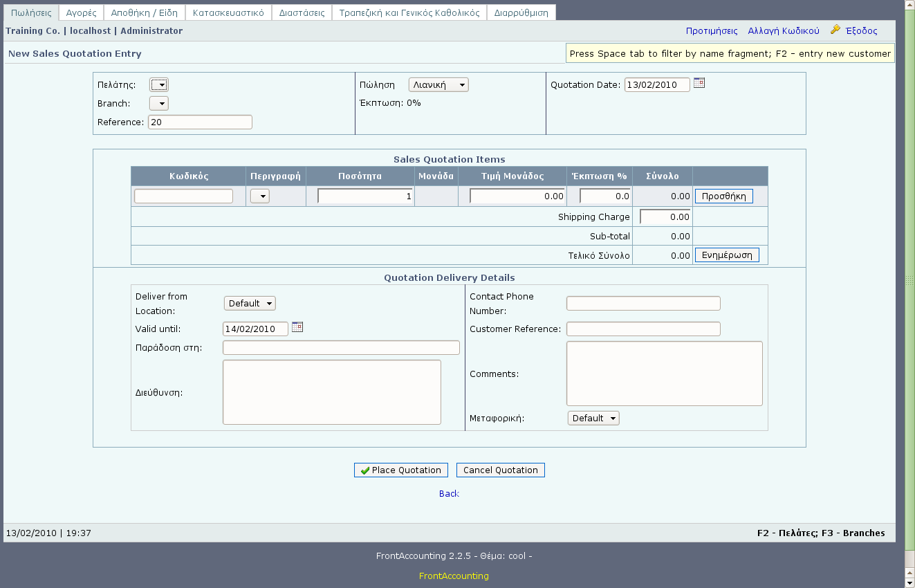Go to Τραπεζική και Γενικός Καθολικός tab

409,13
